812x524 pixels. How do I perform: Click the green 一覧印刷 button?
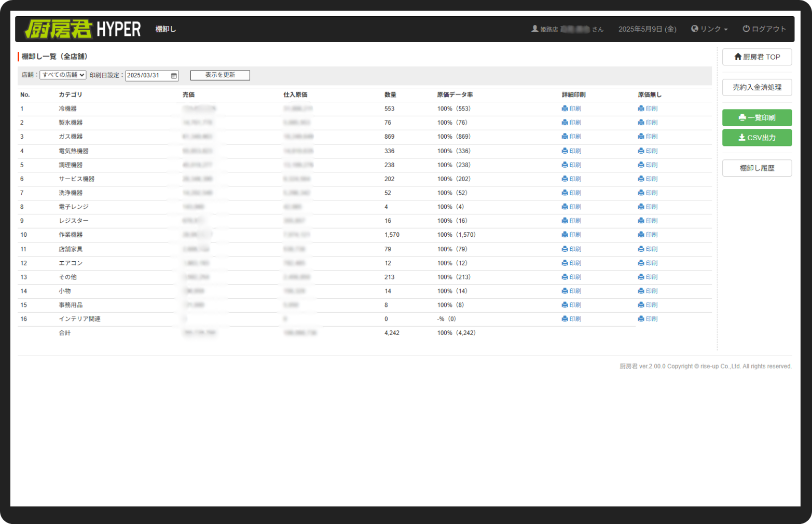(x=756, y=118)
